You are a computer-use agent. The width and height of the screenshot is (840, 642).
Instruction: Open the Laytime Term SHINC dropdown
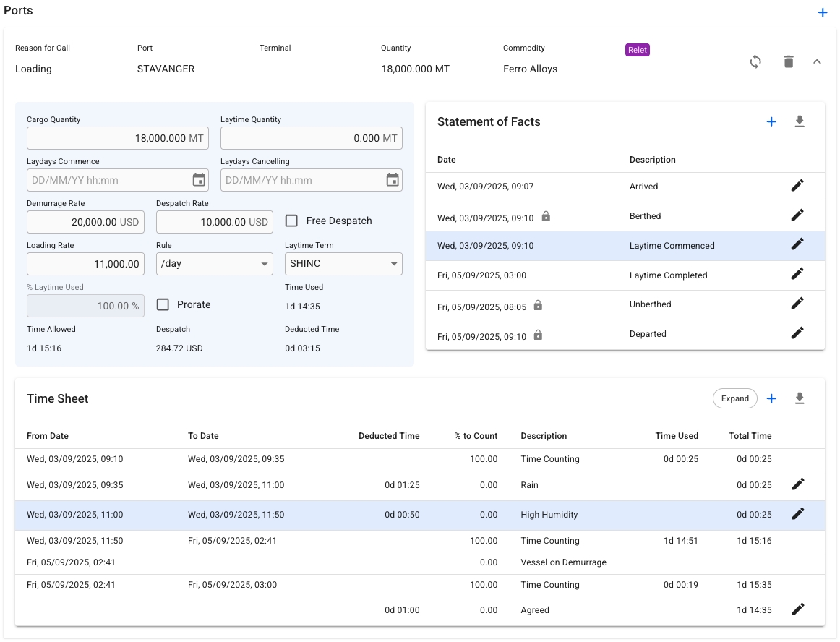343,264
